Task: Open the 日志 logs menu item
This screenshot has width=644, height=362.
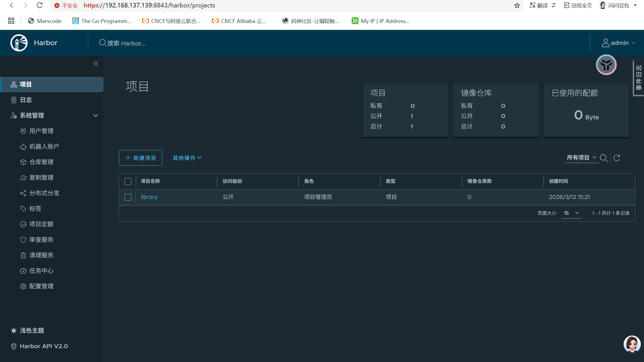Action: coord(26,100)
